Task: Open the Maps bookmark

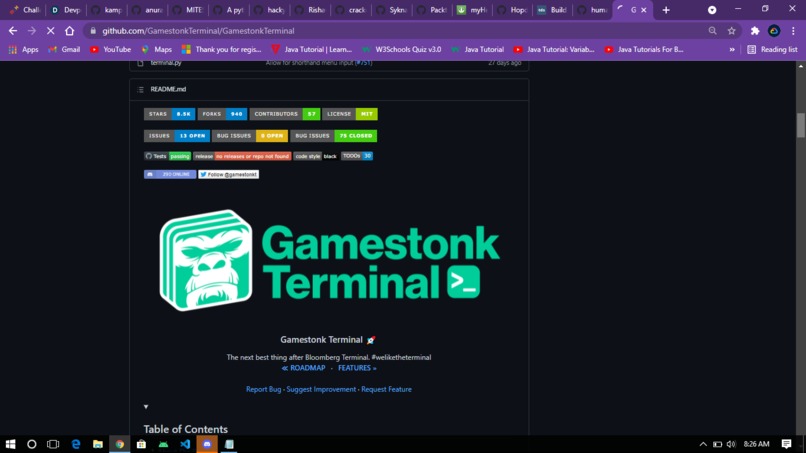Action: tap(157, 49)
